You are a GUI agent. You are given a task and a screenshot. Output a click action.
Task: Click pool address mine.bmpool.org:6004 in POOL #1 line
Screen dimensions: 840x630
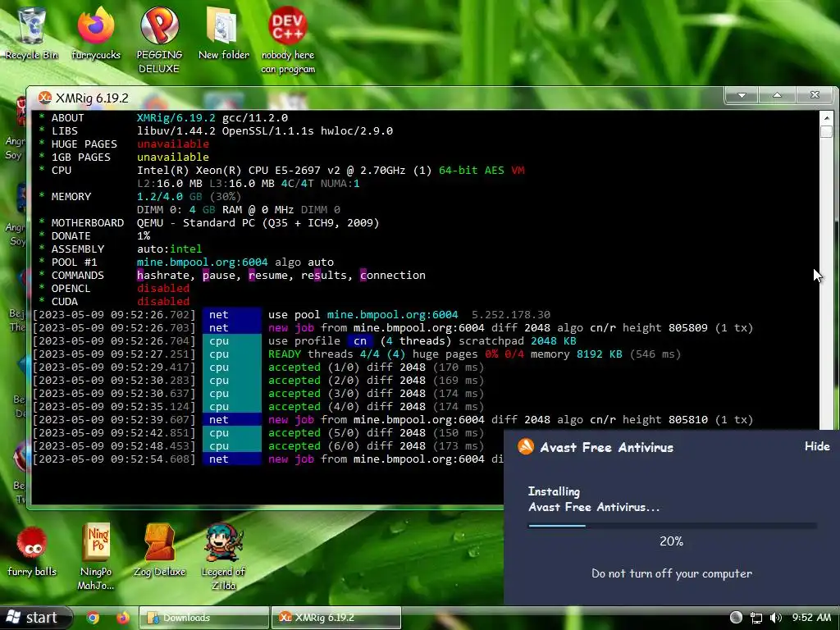pyautogui.click(x=202, y=262)
